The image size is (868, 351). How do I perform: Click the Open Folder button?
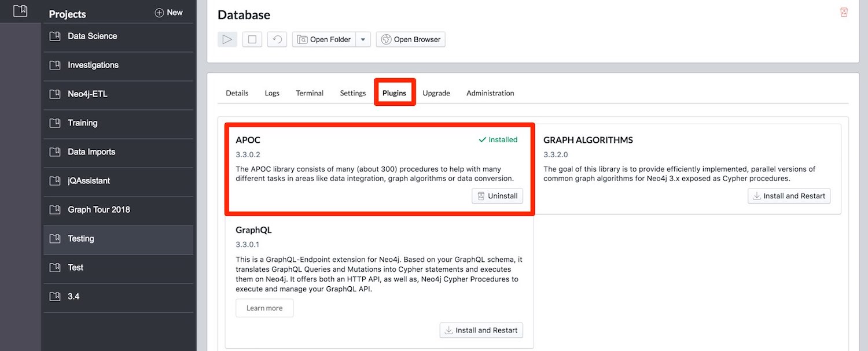tap(324, 39)
